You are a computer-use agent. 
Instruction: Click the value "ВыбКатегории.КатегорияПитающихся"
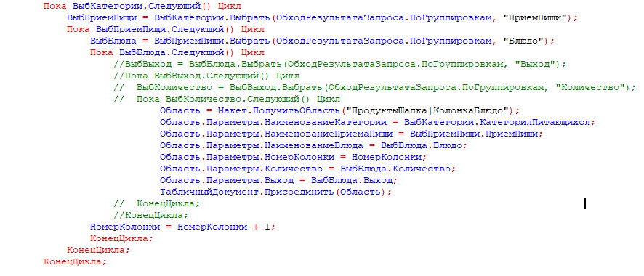click(498, 122)
